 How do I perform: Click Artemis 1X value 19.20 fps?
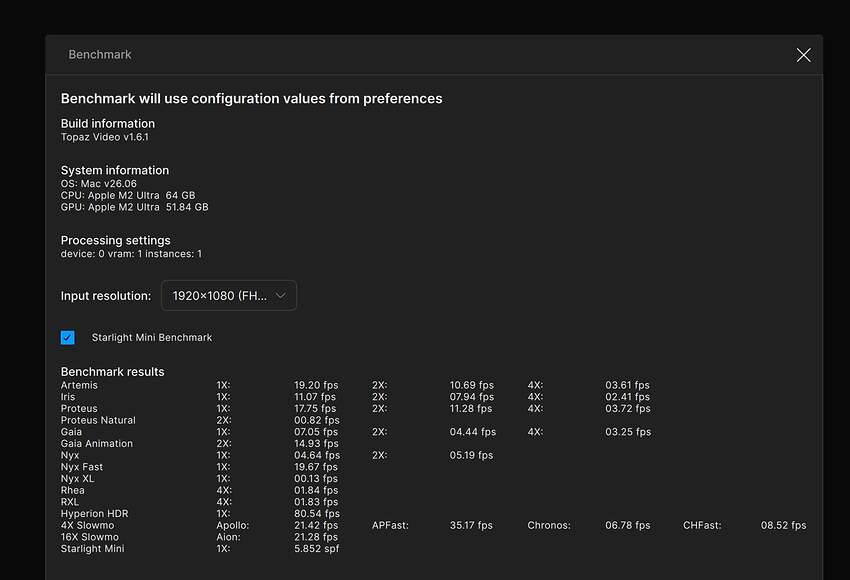point(316,385)
